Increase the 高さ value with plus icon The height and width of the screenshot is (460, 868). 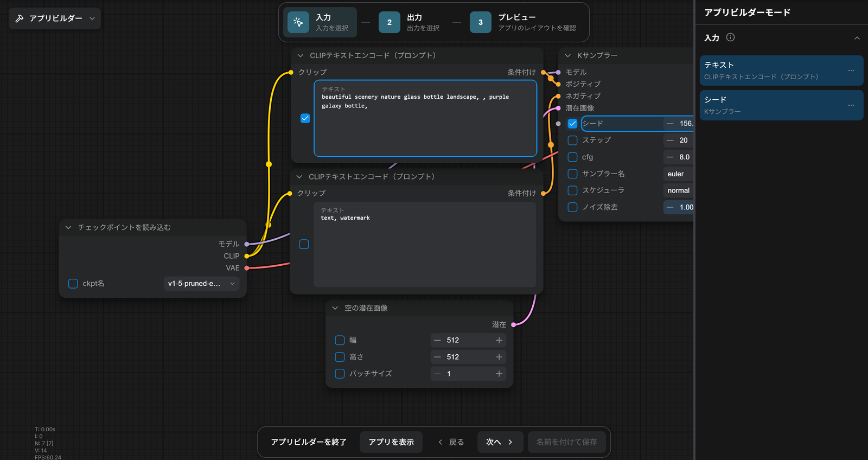point(499,357)
